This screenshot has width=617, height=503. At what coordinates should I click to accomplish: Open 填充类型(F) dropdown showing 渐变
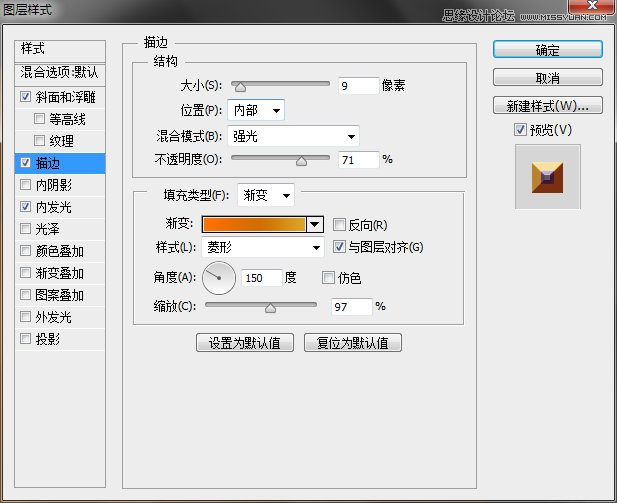pos(266,195)
